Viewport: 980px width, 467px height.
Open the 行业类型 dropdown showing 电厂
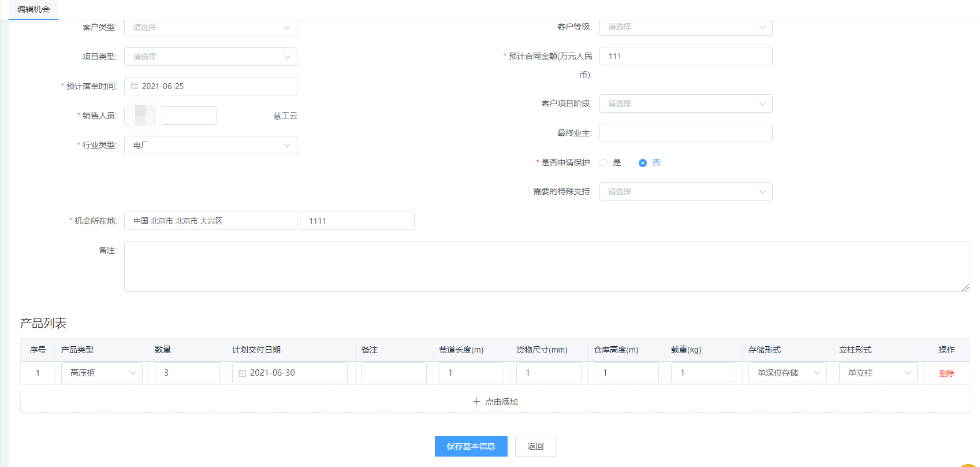tap(210, 145)
